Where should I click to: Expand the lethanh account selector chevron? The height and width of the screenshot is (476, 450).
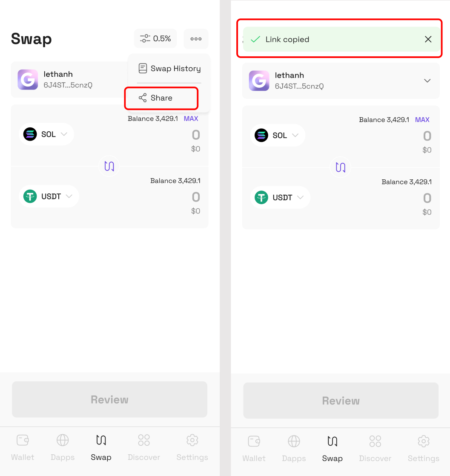coord(427,81)
